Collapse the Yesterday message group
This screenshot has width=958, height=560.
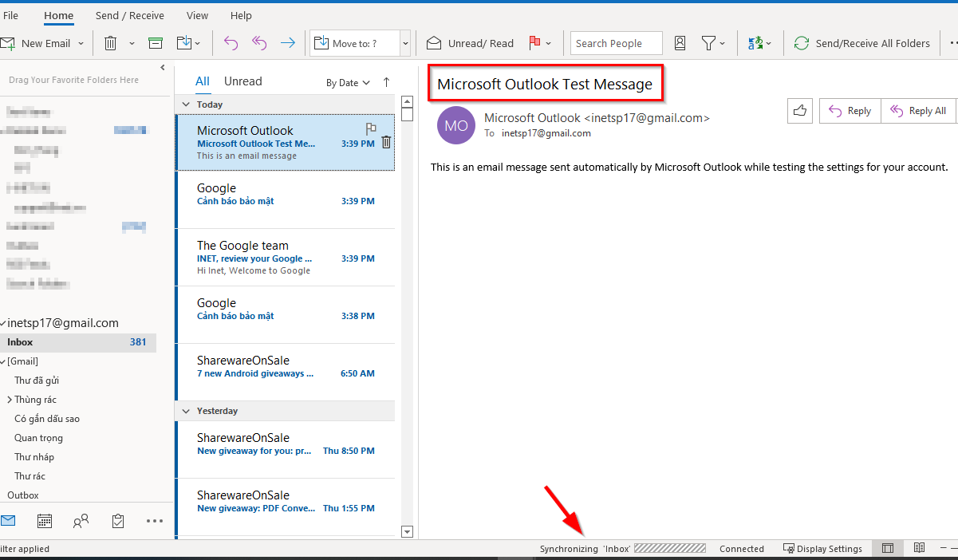pos(186,411)
